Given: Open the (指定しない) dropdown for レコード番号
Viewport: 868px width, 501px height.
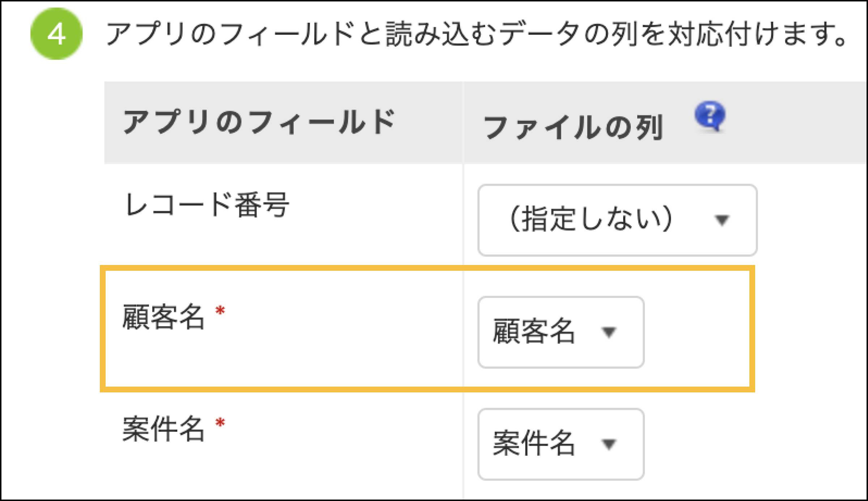Looking at the screenshot, I should coord(617,220).
